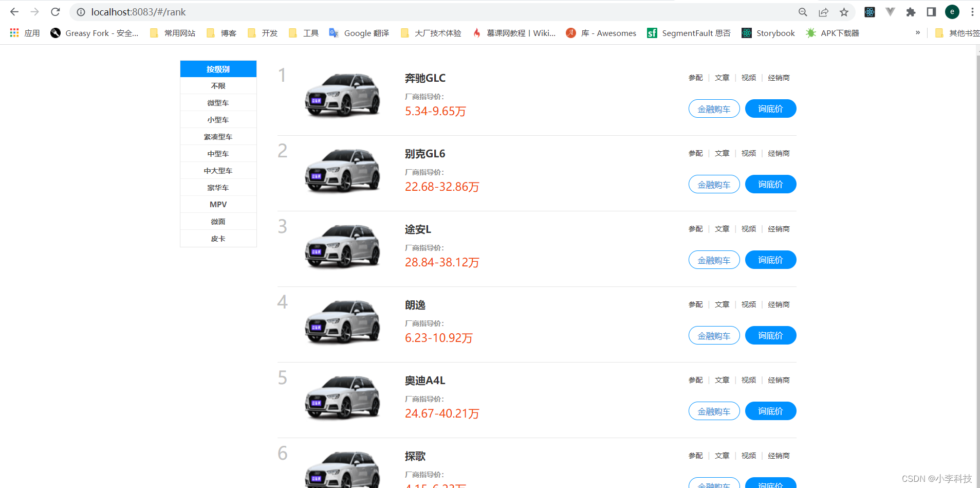Share this page via share icon
980x488 pixels.
pyautogui.click(x=823, y=12)
